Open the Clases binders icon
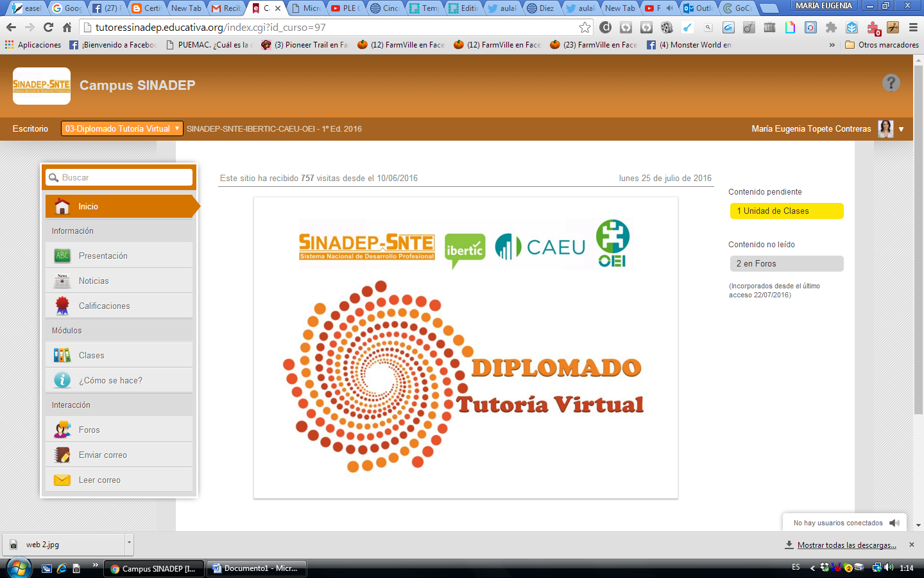Image resolution: width=924 pixels, height=578 pixels. click(x=62, y=355)
